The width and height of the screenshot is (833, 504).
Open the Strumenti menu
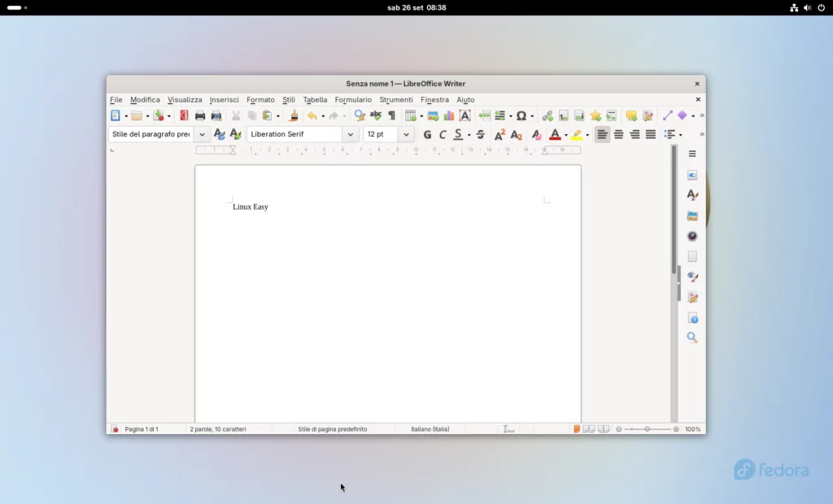click(396, 100)
